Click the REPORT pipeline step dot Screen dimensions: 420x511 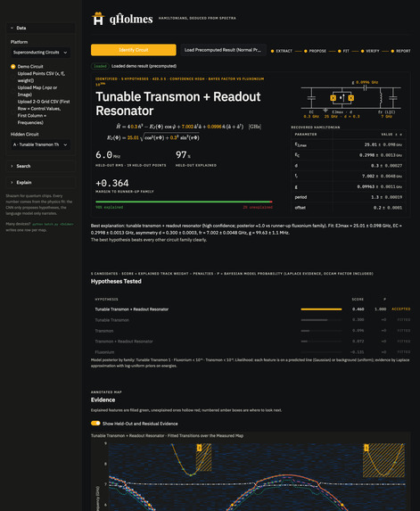pos(392,51)
